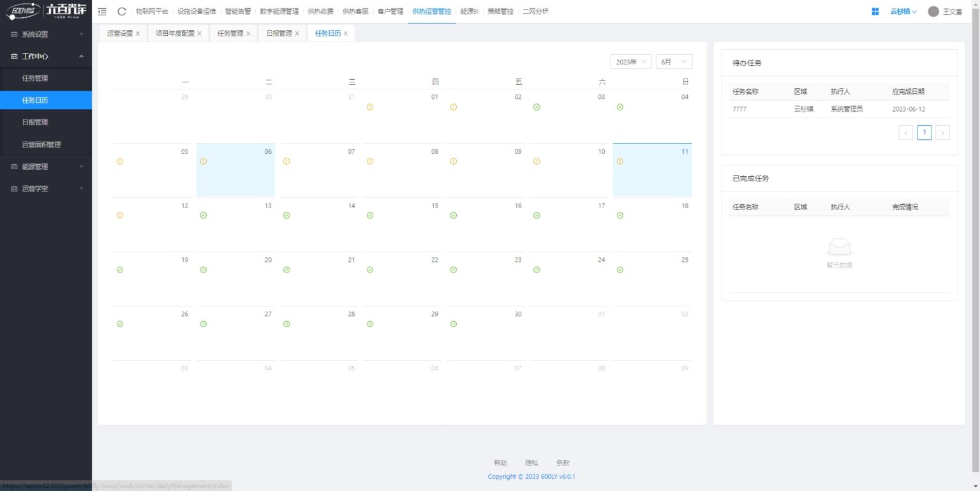Screen dimensions: 980x491
Task: Click the green check icon on June 30
Action: coord(454,324)
